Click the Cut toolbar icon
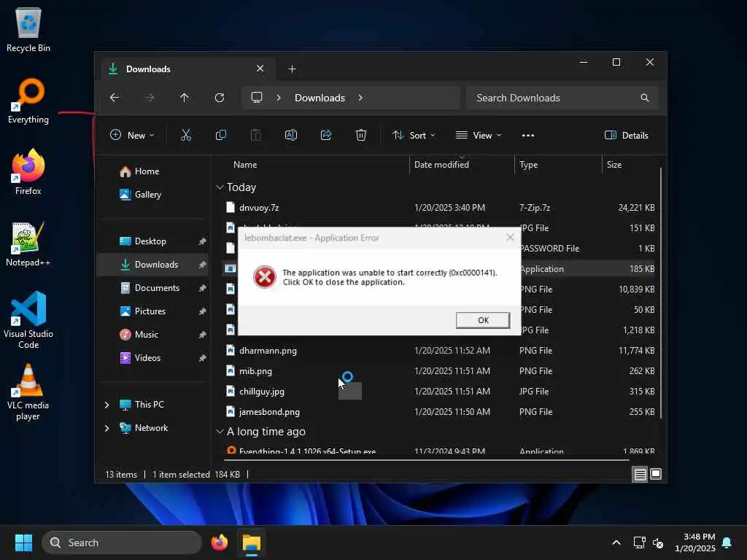This screenshot has width=747, height=560. point(186,135)
